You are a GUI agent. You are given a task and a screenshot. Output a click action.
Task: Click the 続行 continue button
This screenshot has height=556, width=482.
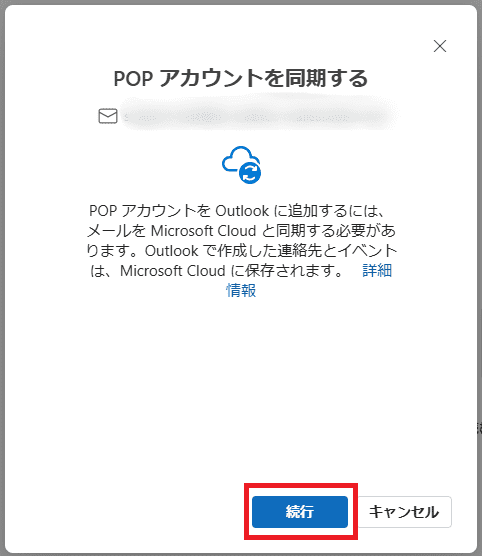[x=300, y=512]
